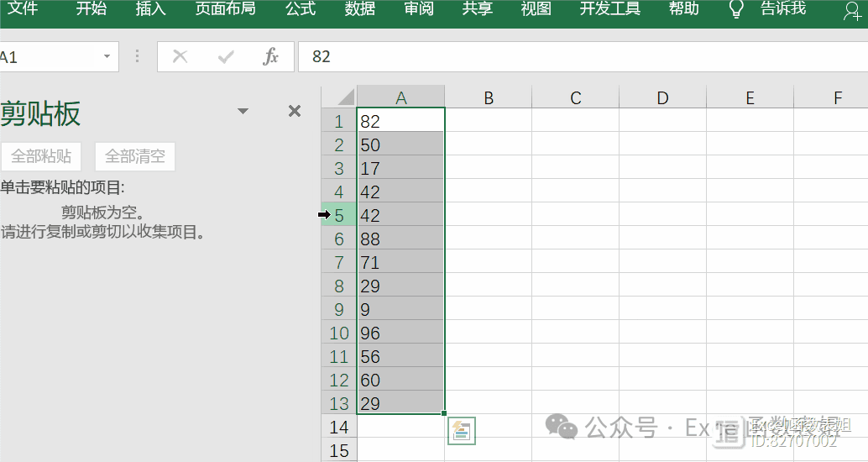Open the 共享 ribbon tab
868x462 pixels.
pos(477,8)
